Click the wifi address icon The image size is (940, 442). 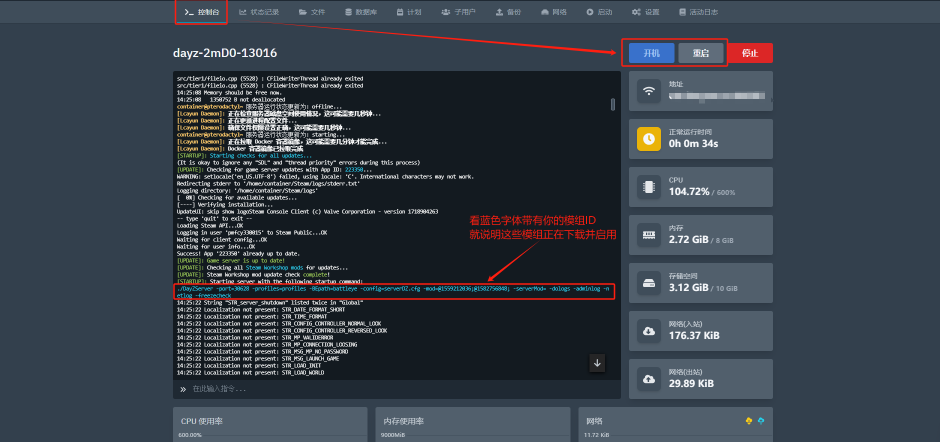pyautogui.click(x=649, y=91)
